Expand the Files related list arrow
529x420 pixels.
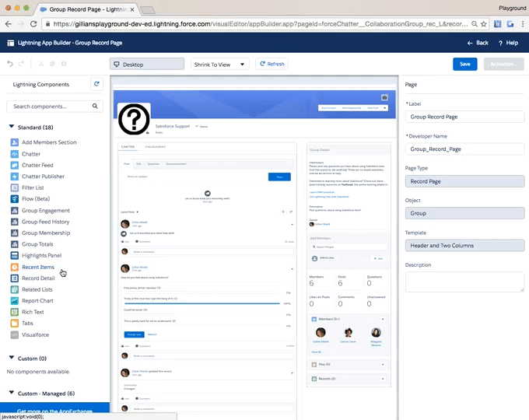tap(383, 365)
